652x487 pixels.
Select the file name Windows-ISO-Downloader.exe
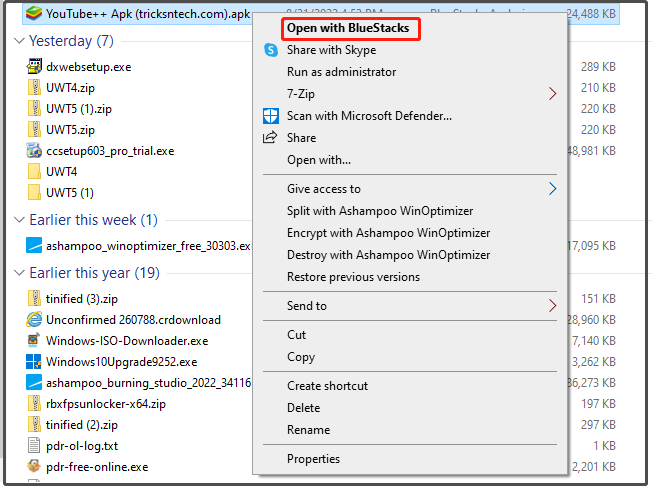[127, 341]
